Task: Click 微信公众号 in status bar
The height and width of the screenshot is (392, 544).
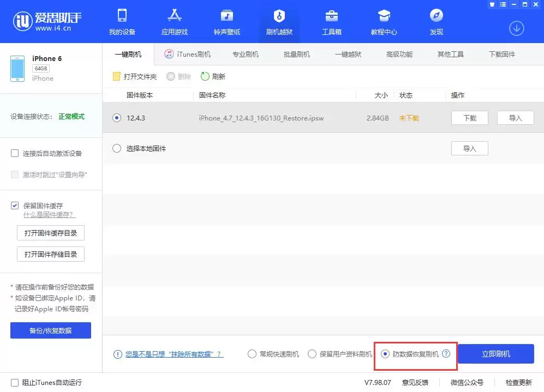Action: click(467, 382)
